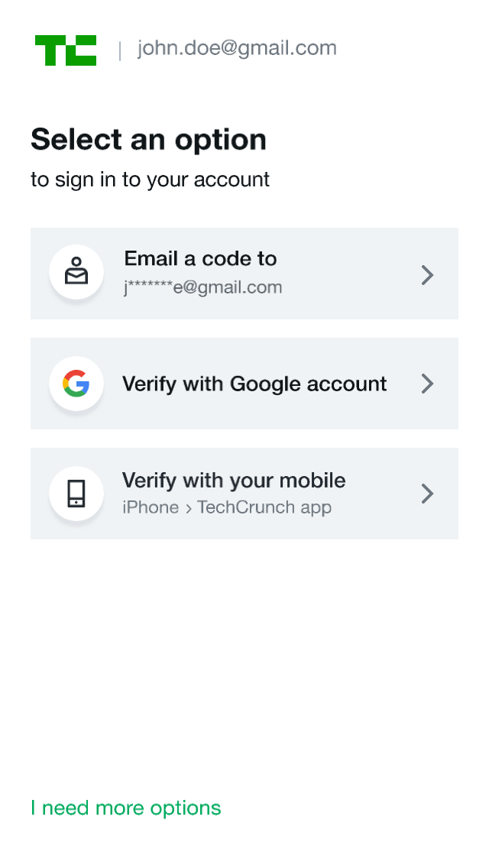This screenshot has height=868, width=489.
Task: Open "I need more options" link
Action: (x=126, y=808)
